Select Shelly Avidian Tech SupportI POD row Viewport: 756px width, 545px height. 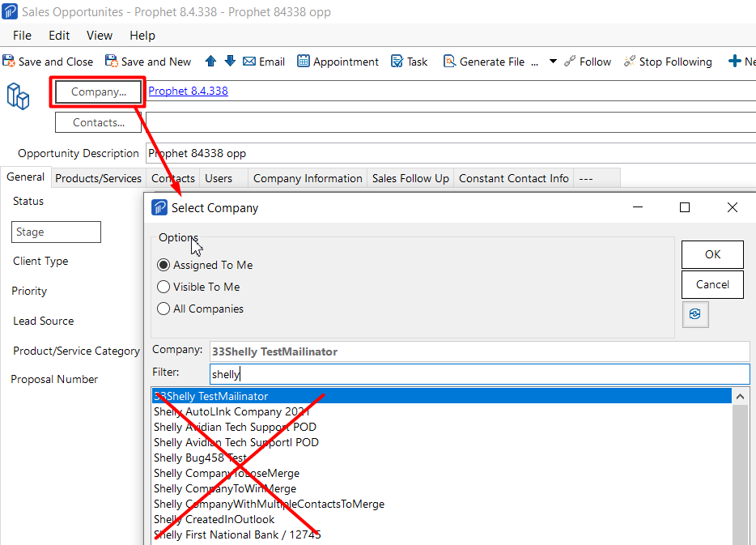click(442, 442)
